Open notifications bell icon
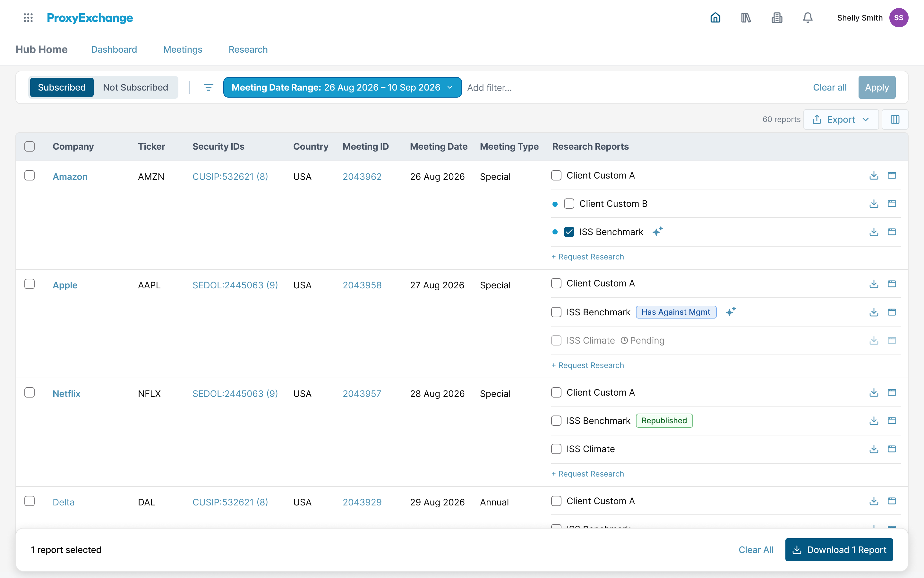Viewport: 924px width, 578px height. pyautogui.click(x=808, y=18)
